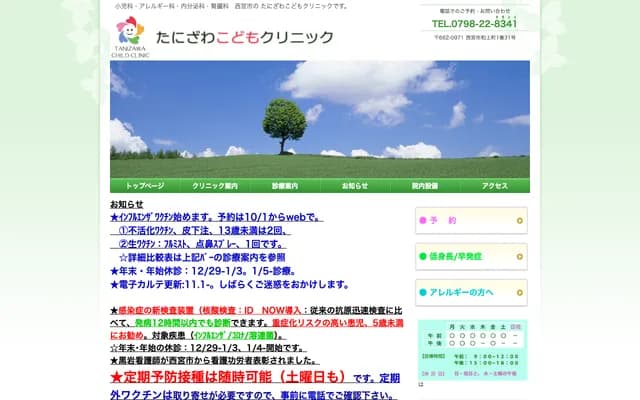Go to クリニック案内 in the navigation bar

pos(215,186)
